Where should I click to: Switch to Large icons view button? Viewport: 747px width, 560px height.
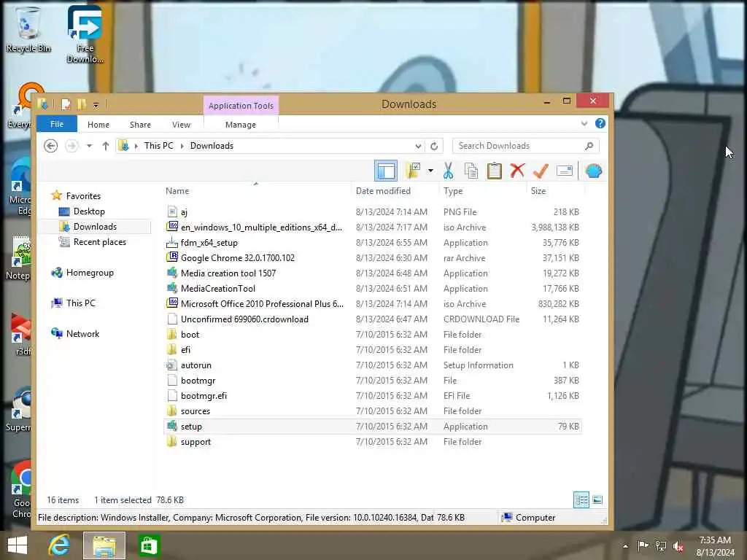(597, 499)
